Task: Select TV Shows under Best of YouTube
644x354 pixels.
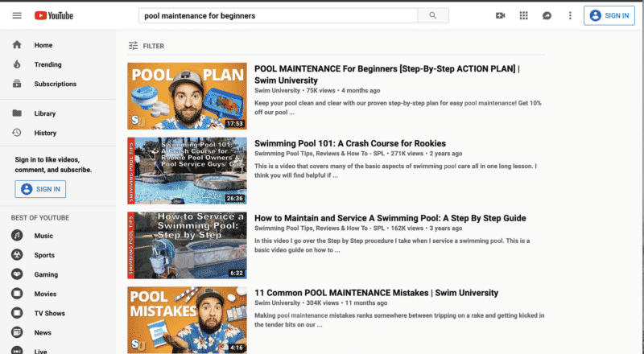Action: 49,313
